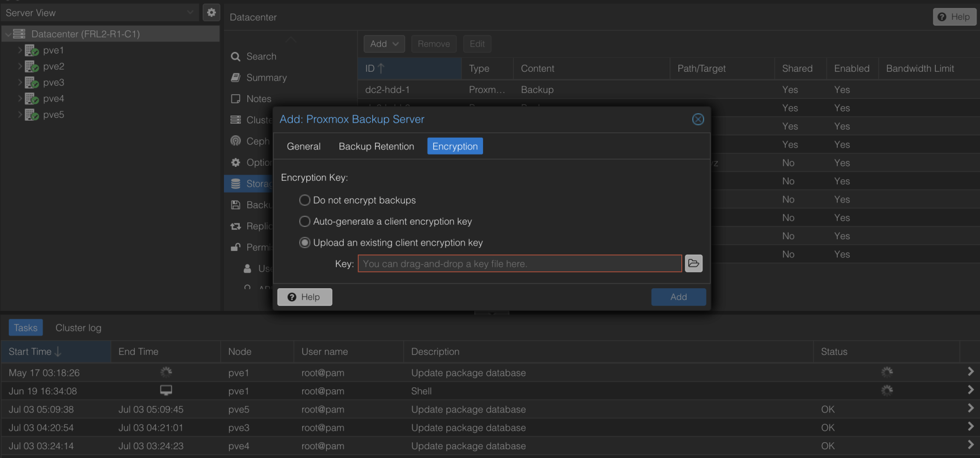This screenshot has height=458, width=980.
Task: Open details arrow for pve5 update task
Action: [971, 408]
